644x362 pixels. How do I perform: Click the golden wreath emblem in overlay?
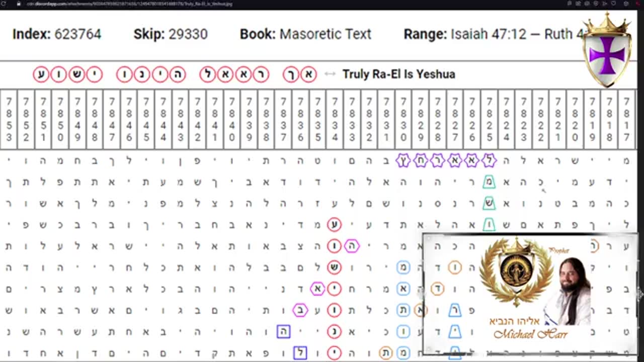pyautogui.click(x=516, y=271)
